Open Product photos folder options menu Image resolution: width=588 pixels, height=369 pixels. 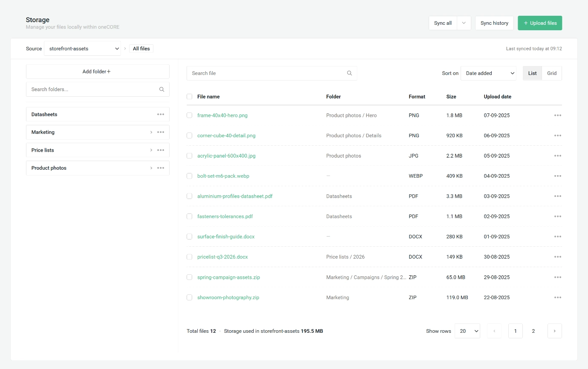pyautogui.click(x=161, y=168)
